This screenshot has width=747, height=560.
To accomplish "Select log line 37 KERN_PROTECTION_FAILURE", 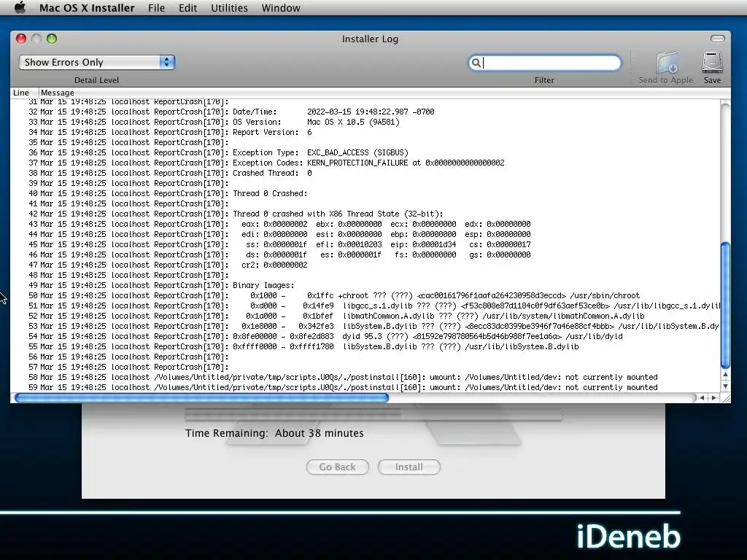I will click(365, 163).
